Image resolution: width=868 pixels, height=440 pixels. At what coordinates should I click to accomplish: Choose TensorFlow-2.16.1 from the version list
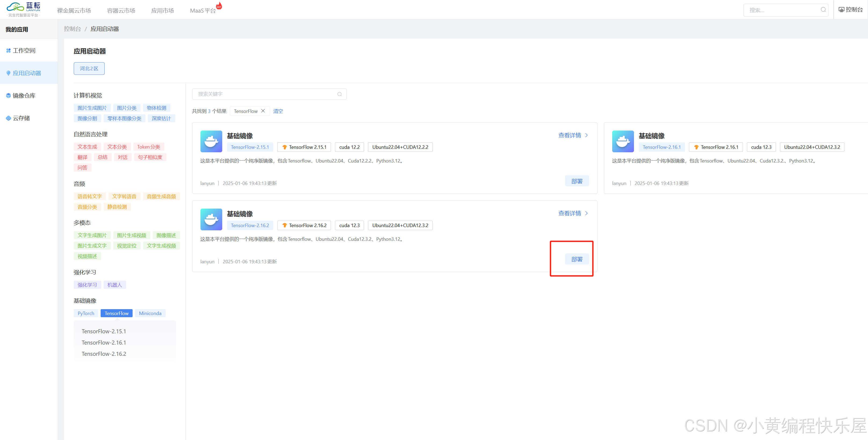pos(104,342)
